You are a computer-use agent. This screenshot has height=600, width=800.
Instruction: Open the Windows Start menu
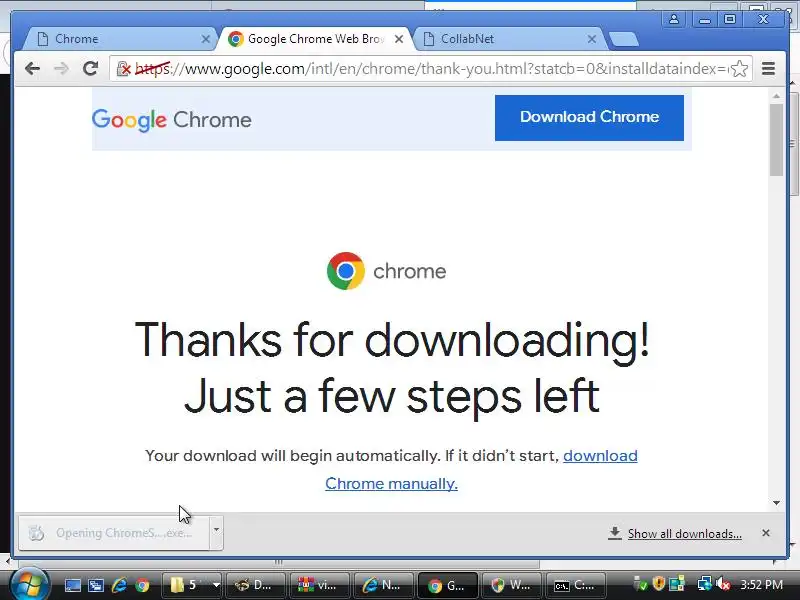[x=29, y=584]
